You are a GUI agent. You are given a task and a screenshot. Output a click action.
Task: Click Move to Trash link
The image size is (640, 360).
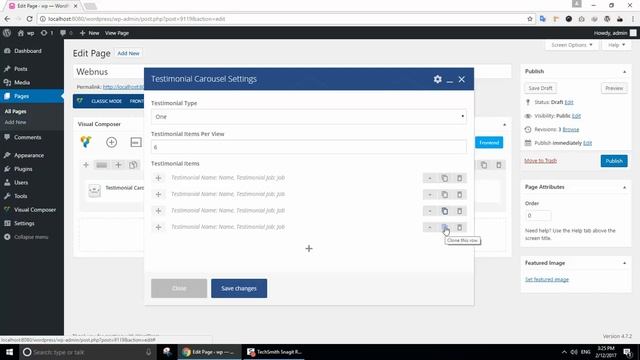[540, 161]
